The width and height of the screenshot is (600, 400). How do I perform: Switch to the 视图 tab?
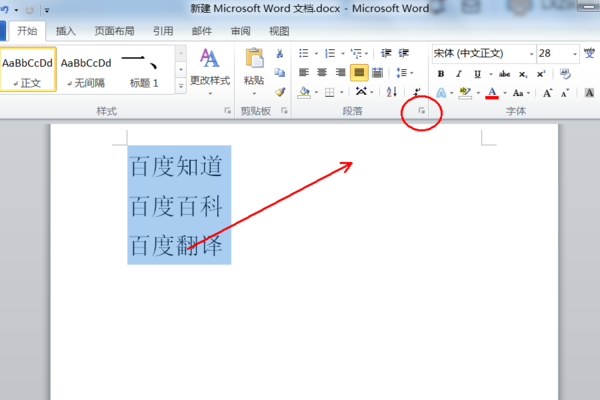(x=279, y=31)
